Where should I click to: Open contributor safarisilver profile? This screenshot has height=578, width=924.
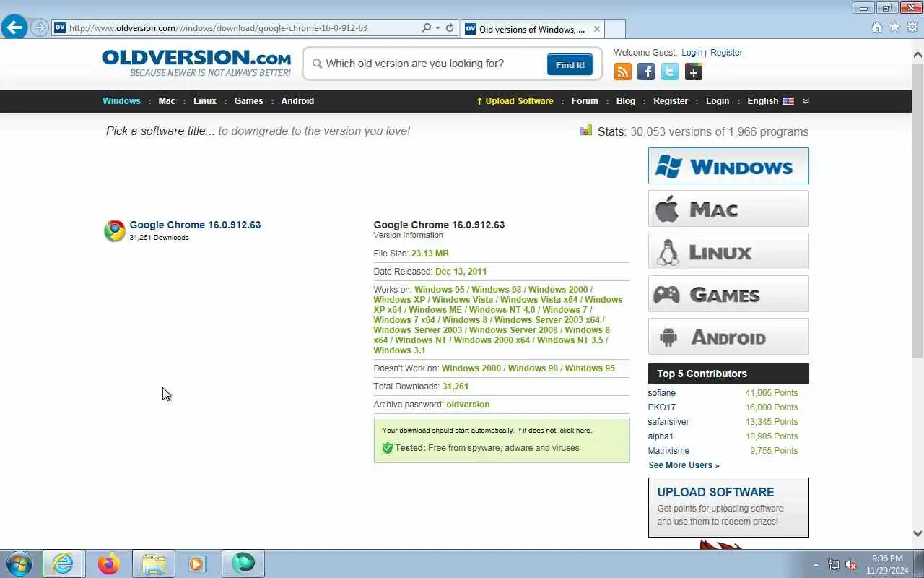click(668, 422)
